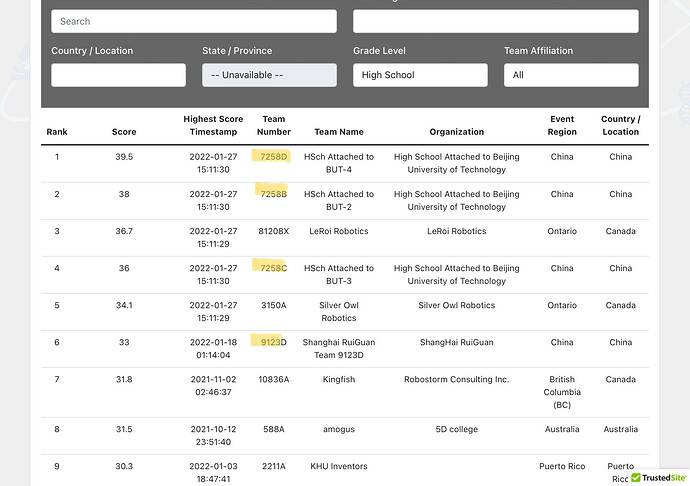
Task: Open the State / Province Unavailable dropdown
Action: tap(269, 75)
